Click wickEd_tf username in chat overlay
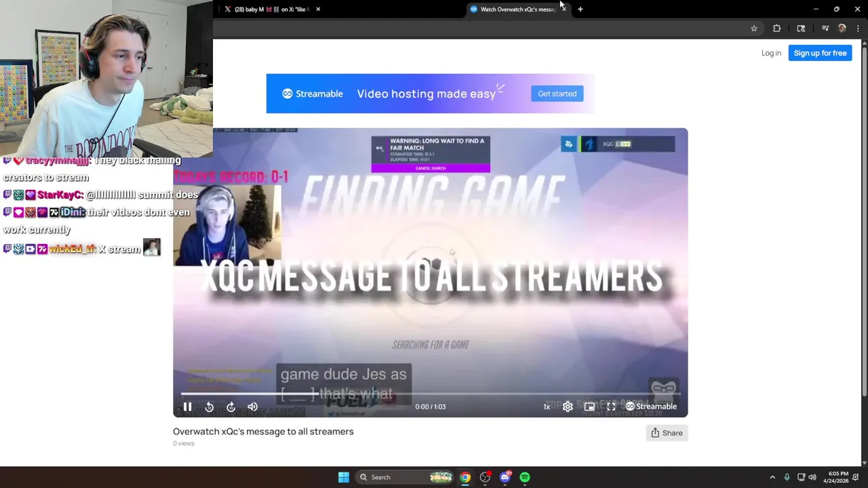The width and height of the screenshot is (868, 488). point(72,249)
